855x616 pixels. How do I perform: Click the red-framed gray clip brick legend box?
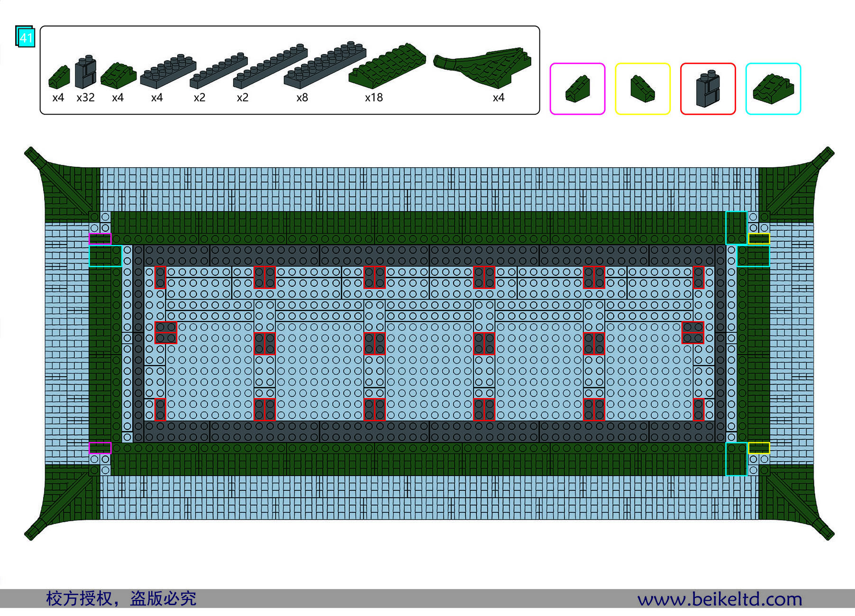click(708, 89)
